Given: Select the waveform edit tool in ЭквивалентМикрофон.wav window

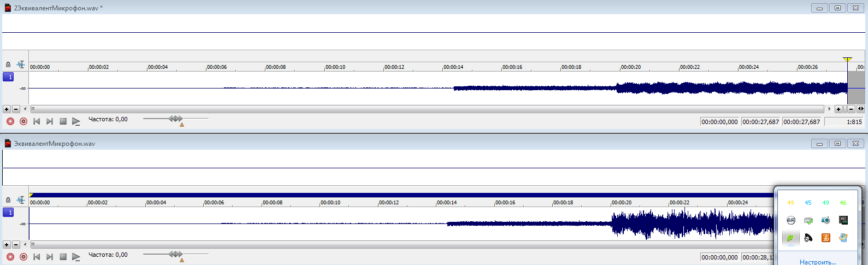Looking at the screenshot, I should (x=21, y=200).
